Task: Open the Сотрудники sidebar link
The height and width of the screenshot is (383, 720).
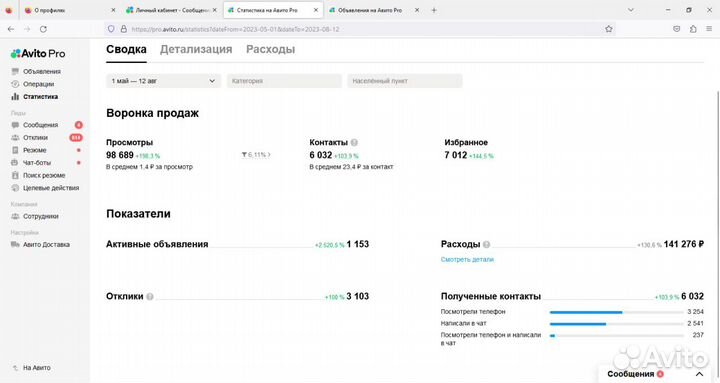Action: coord(40,216)
